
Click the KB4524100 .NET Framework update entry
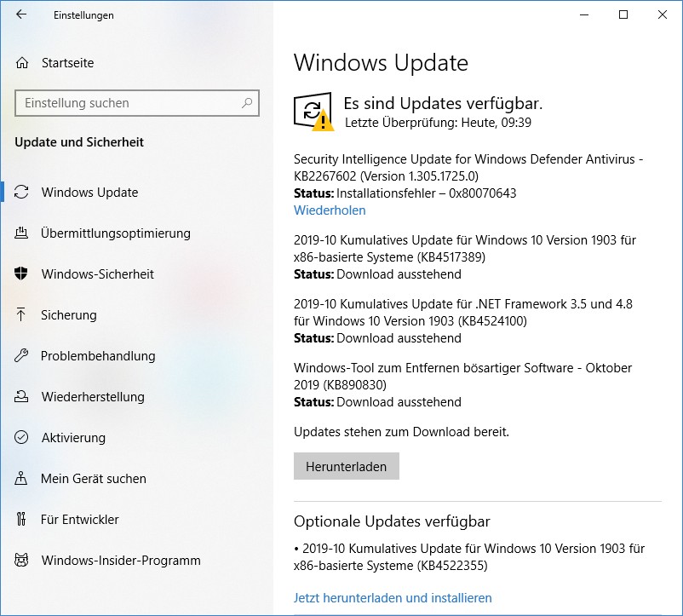click(x=463, y=313)
